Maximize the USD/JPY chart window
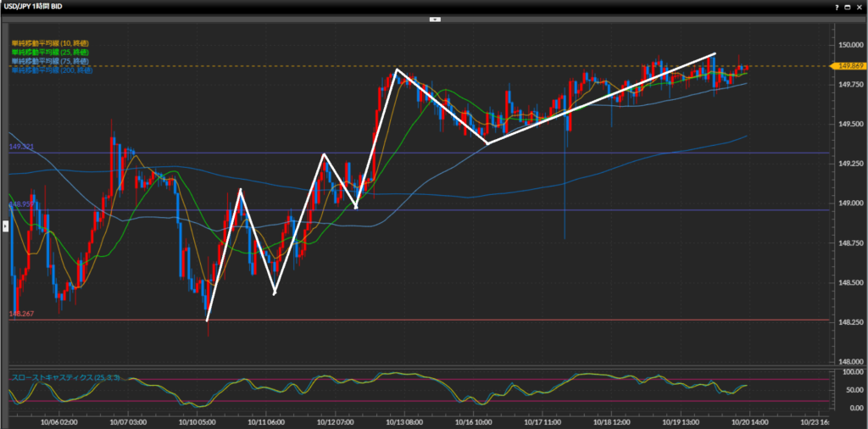The width and height of the screenshot is (868, 429). [846, 6]
